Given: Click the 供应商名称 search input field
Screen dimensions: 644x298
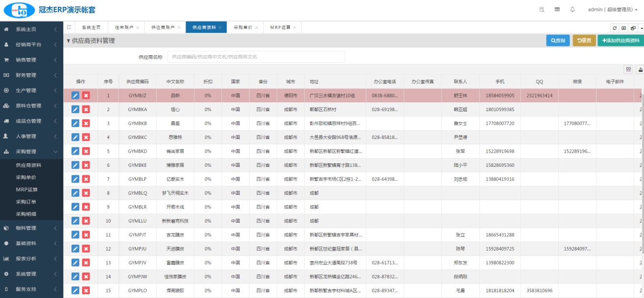Looking at the screenshot, I should [256, 57].
